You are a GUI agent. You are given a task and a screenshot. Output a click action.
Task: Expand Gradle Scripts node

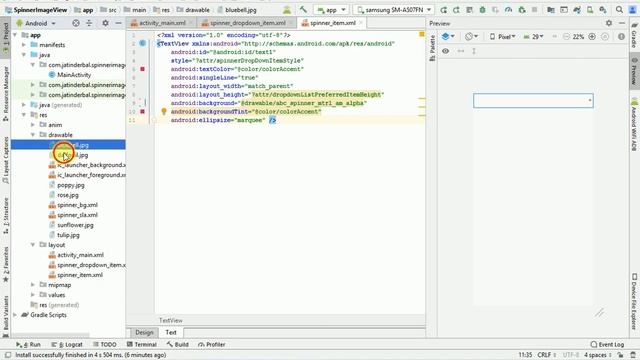pos(16,315)
